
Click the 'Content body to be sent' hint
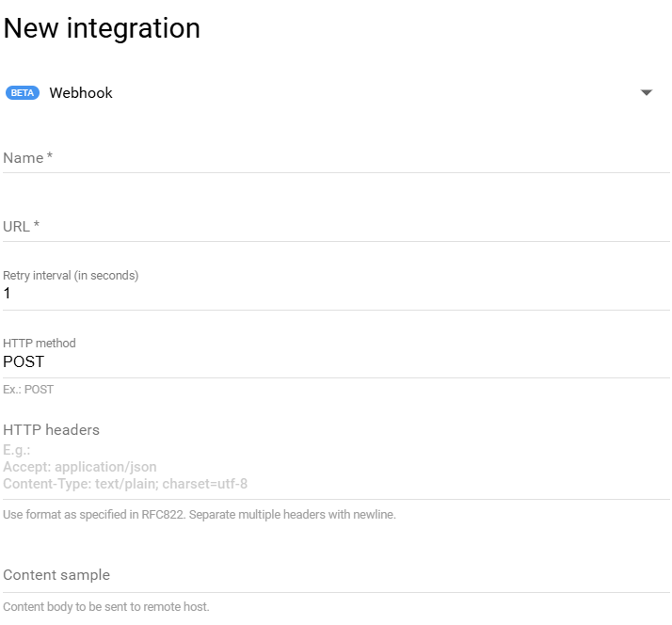tap(106, 607)
